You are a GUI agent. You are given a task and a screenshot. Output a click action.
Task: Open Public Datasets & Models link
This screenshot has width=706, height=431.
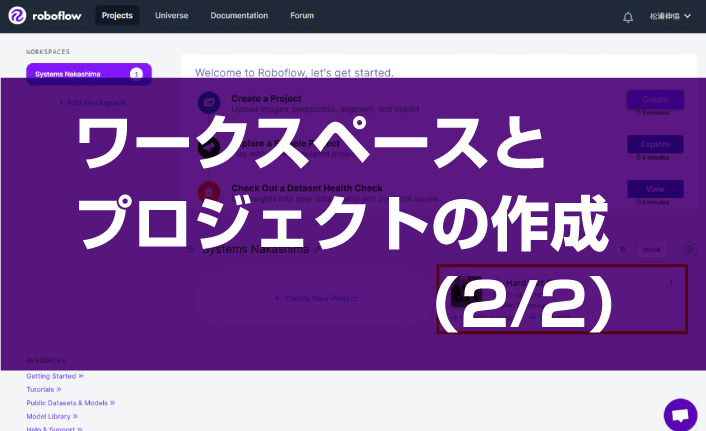[x=71, y=403]
